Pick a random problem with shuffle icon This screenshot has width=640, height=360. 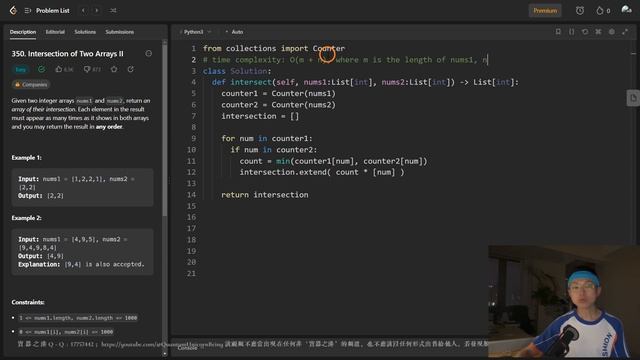(x=113, y=11)
